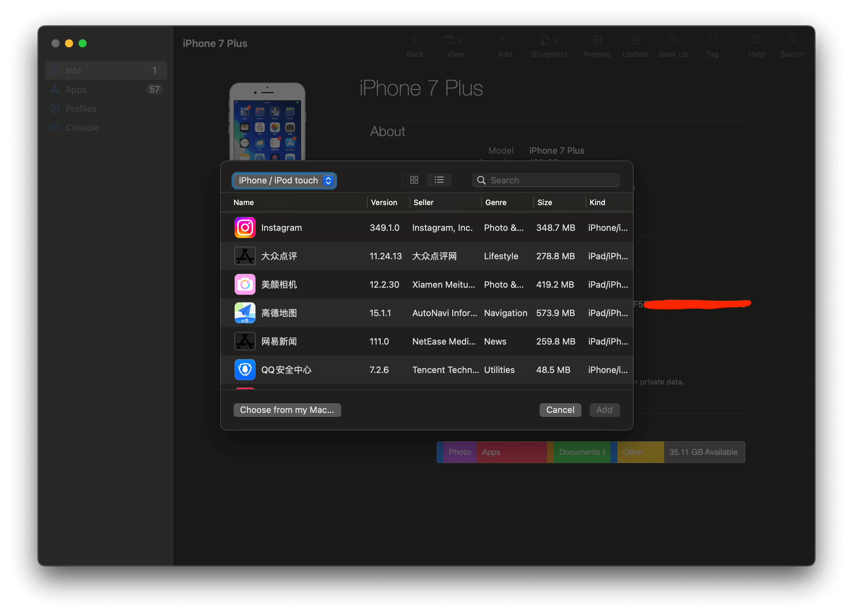Sort the list by the Size column
The width and height of the screenshot is (853, 616).
point(545,202)
